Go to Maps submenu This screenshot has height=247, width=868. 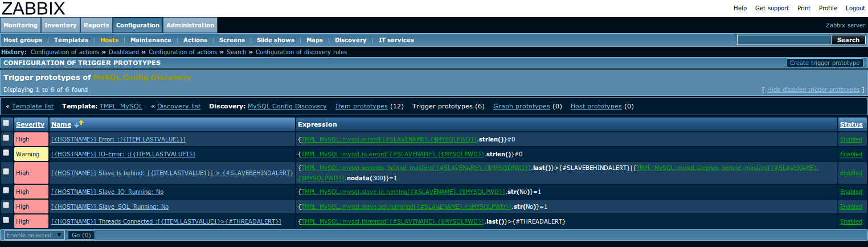coord(314,40)
